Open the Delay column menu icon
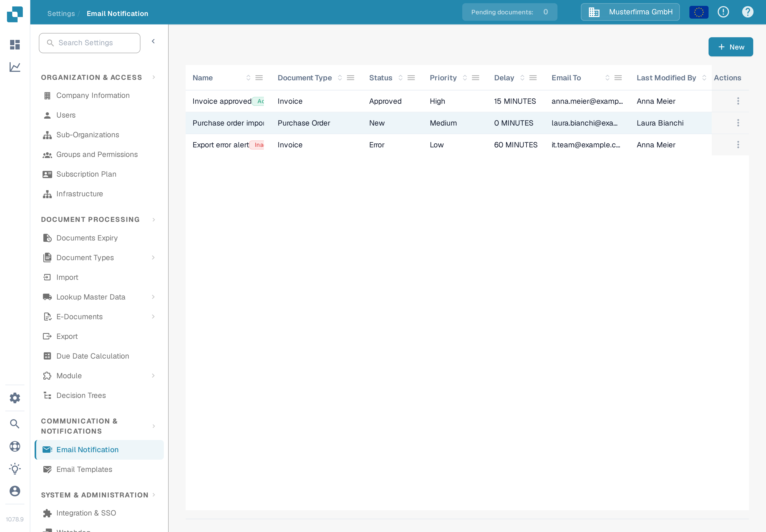 click(533, 78)
